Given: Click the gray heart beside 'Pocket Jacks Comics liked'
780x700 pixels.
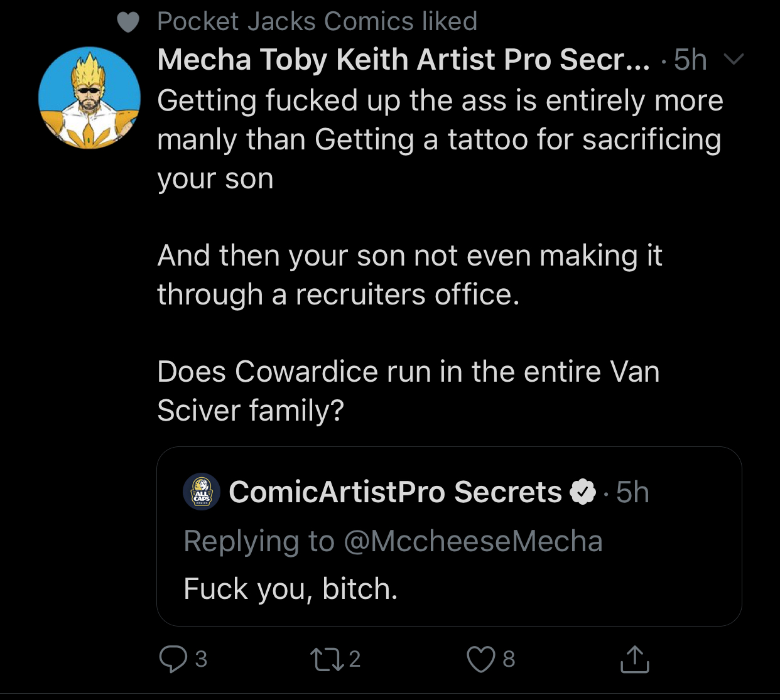Looking at the screenshot, I should (128, 23).
